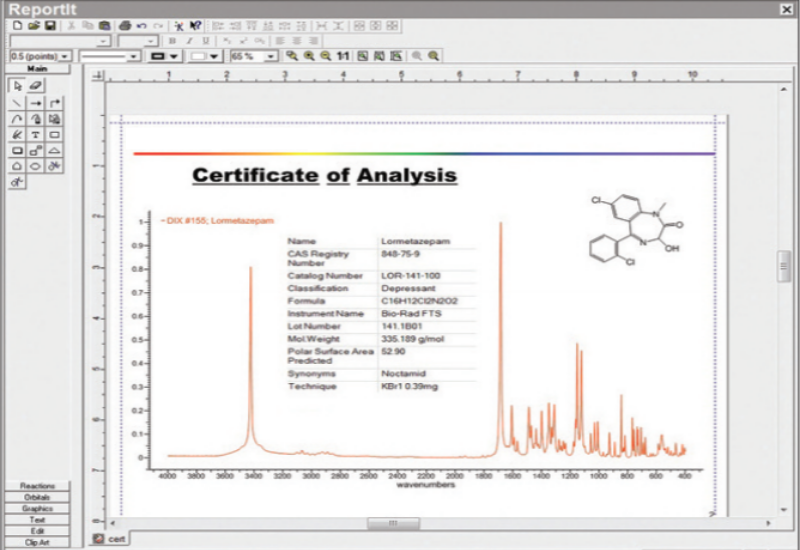Pick the straight line drawing tool

click(x=17, y=103)
